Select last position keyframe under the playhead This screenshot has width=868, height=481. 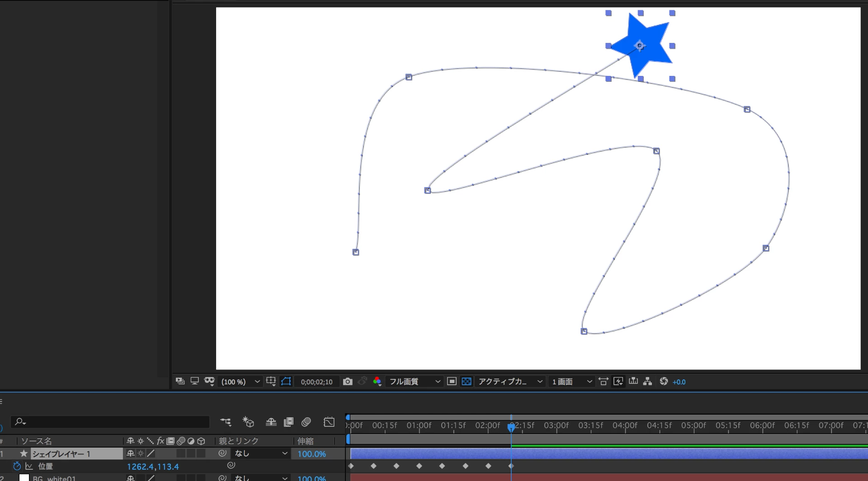[x=511, y=466]
